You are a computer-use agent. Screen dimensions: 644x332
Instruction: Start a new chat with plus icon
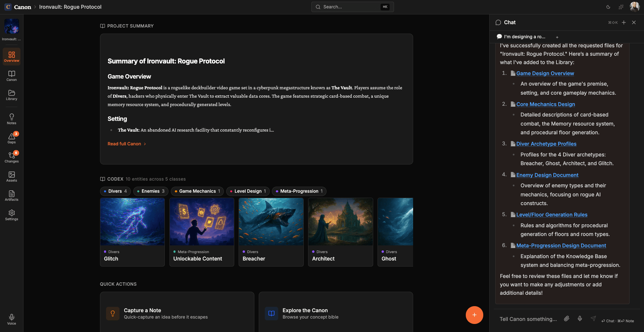624,22
